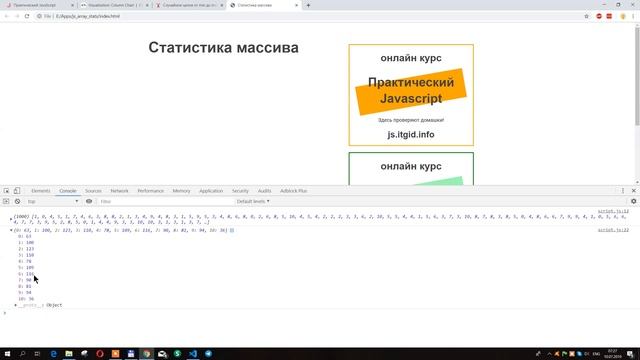Click the Статистика массива heading
Screen dimensions: 640x360
(223, 47)
